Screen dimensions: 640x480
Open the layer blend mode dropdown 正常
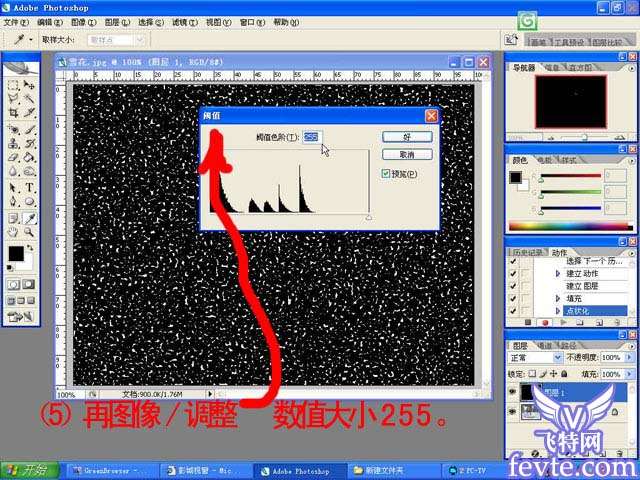pos(536,357)
